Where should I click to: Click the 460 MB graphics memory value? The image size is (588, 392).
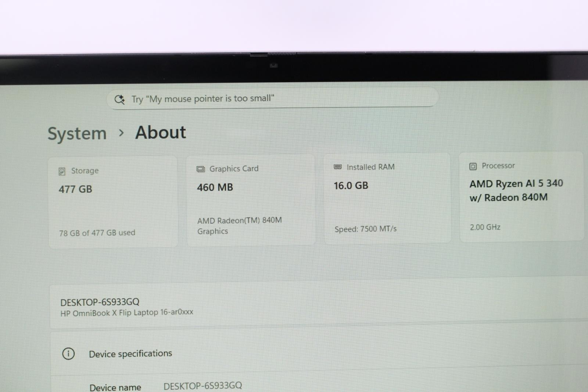[x=215, y=187]
